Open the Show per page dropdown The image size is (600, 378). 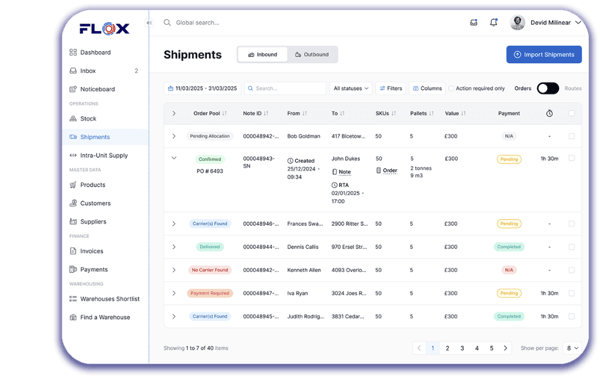click(572, 348)
